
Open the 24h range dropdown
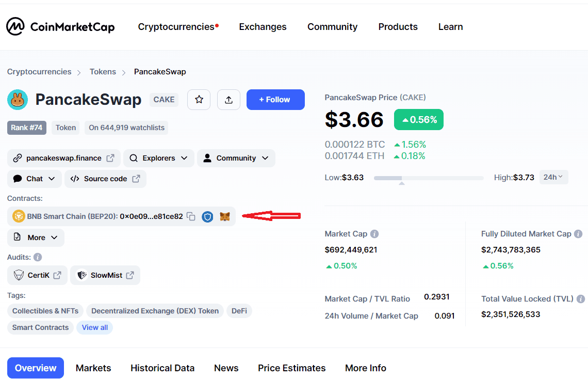(553, 177)
